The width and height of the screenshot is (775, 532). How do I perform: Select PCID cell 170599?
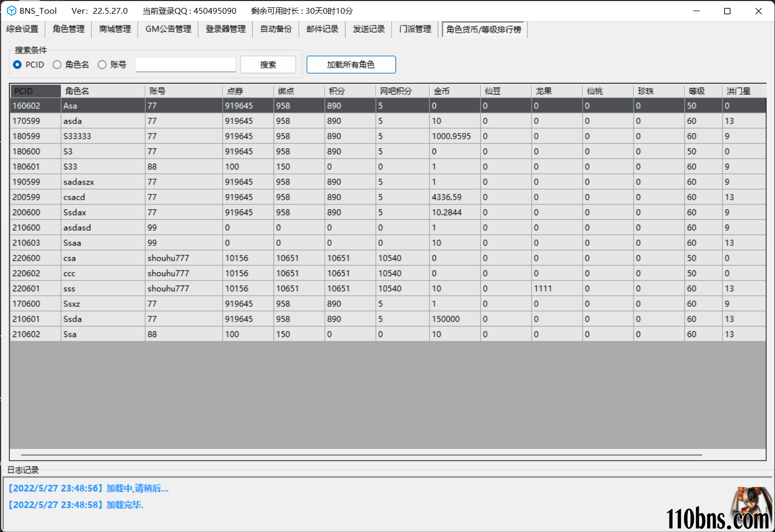36,121
